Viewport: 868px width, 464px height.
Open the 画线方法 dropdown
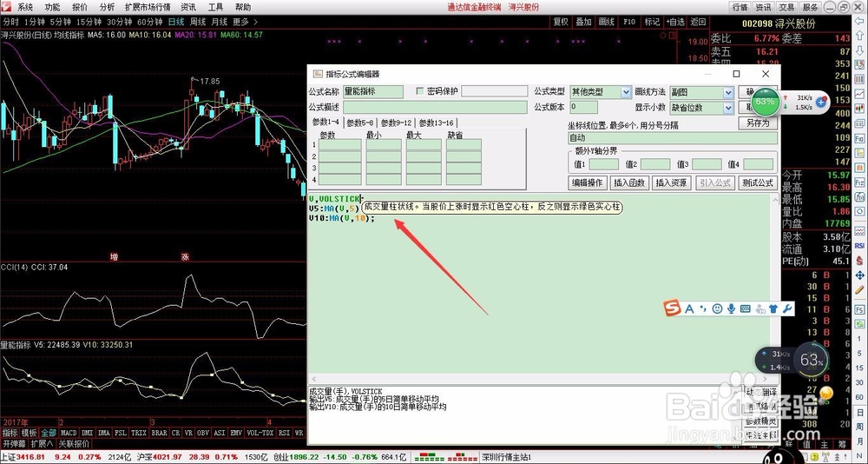tap(728, 93)
